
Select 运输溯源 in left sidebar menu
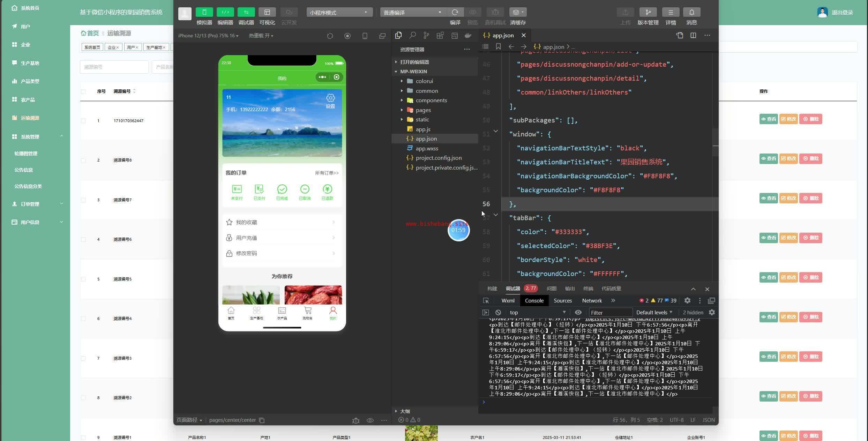click(x=30, y=118)
